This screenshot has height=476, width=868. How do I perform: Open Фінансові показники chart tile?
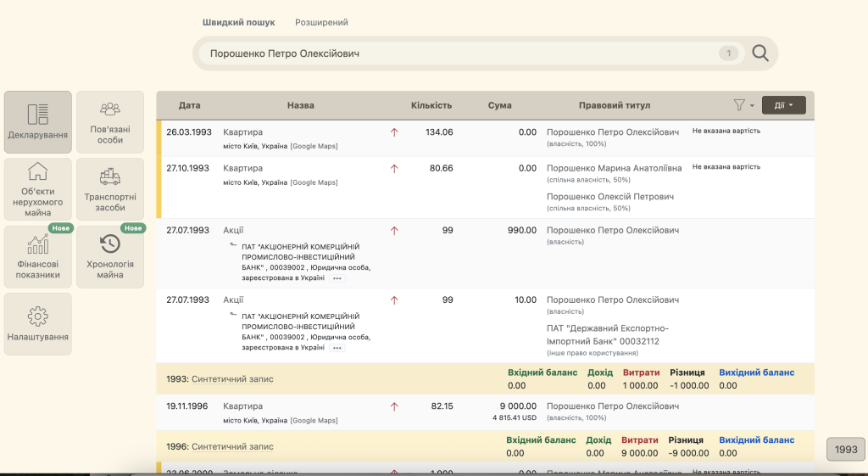[x=37, y=256]
